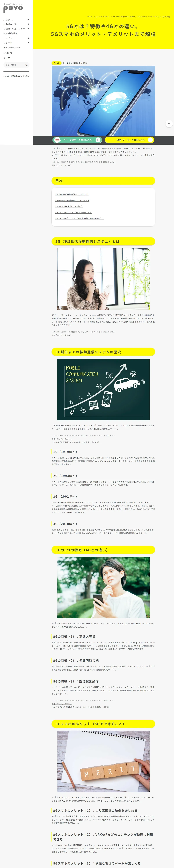Jump to 5G誕生までの移動通信システムの歴史
Image resolution: width=174 pixels, height=868 pixels.
[72, 201]
